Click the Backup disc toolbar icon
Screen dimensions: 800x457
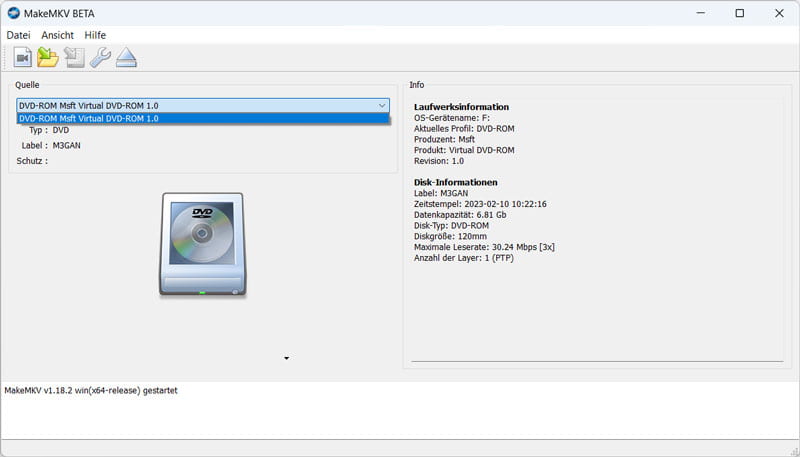click(74, 58)
